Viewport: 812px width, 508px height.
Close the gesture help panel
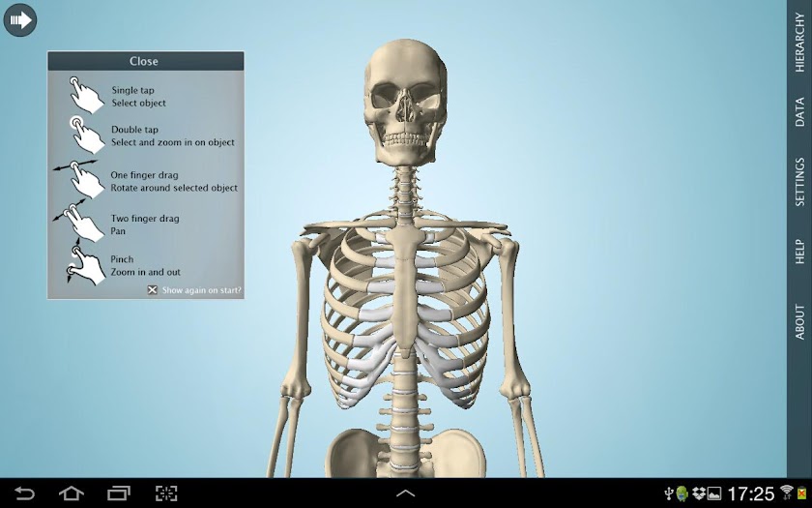click(x=146, y=61)
